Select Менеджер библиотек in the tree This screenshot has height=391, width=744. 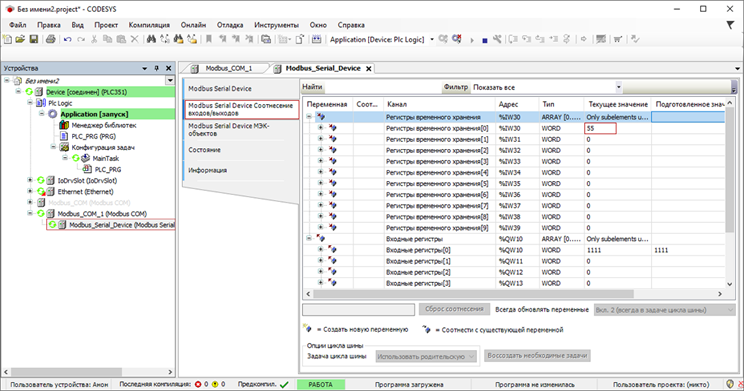(103, 125)
